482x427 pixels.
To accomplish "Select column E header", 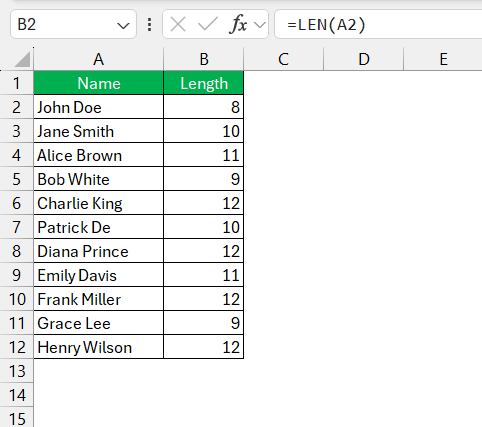I will pyautogui.click(x=443, y=59).
